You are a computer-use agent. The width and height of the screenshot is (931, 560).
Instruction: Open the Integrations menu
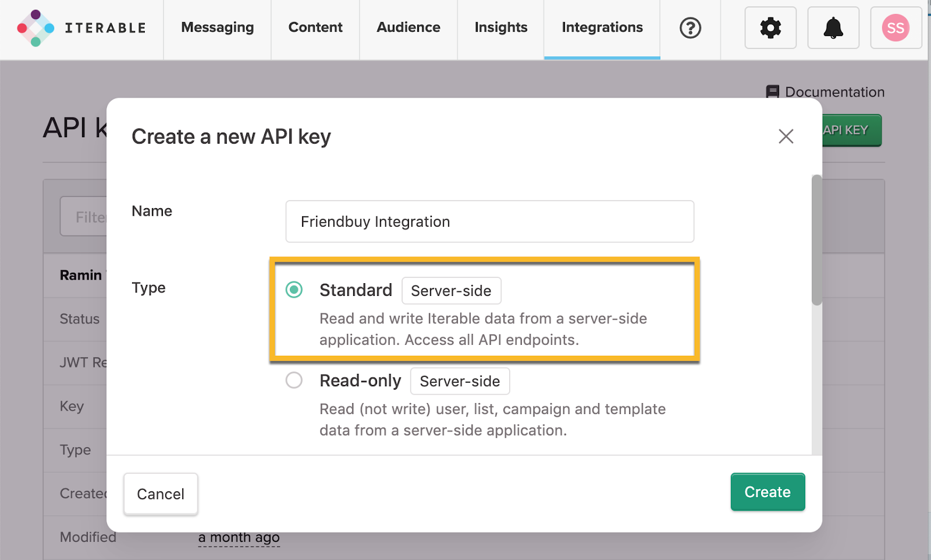(x=602, y=28)
